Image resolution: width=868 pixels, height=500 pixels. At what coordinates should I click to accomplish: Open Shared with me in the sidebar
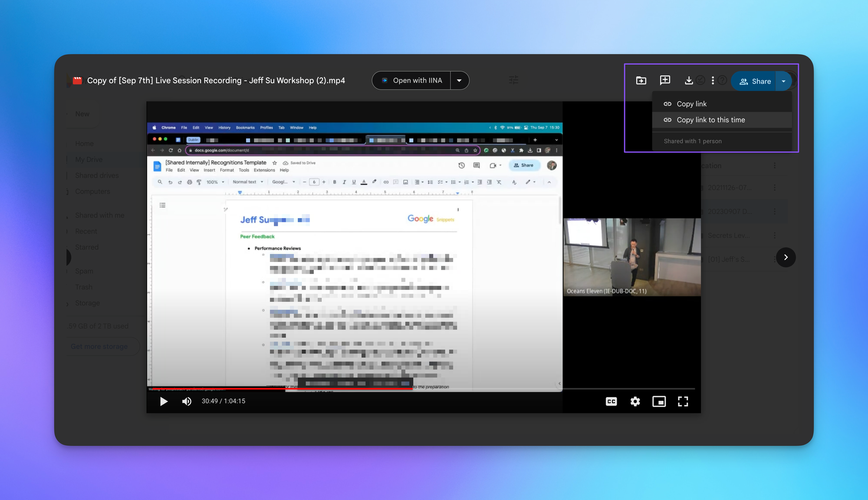coord(99,215)
